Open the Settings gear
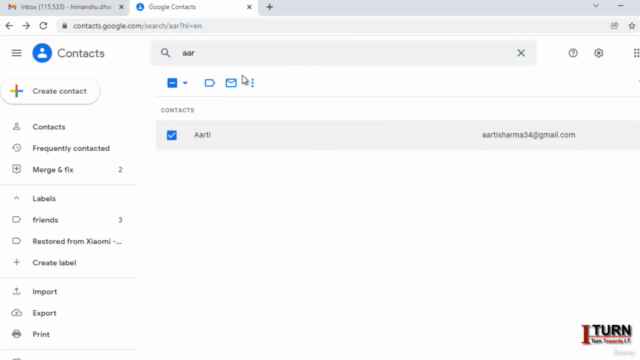 click(598, 53)
